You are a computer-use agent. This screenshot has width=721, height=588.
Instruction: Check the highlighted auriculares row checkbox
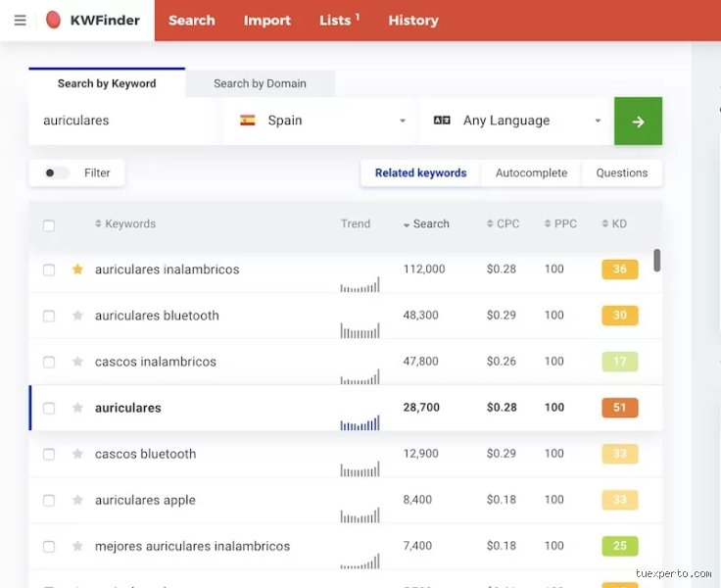[x=49, y=408]
